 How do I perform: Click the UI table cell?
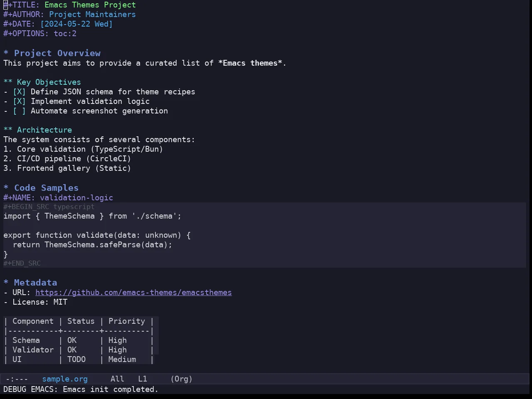17,360
